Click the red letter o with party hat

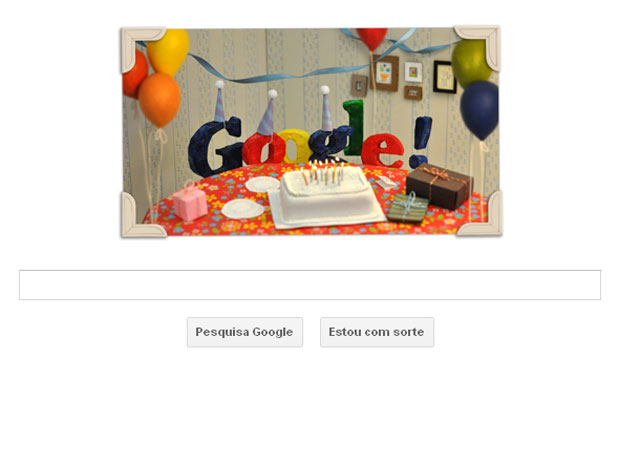coord(263,149)
